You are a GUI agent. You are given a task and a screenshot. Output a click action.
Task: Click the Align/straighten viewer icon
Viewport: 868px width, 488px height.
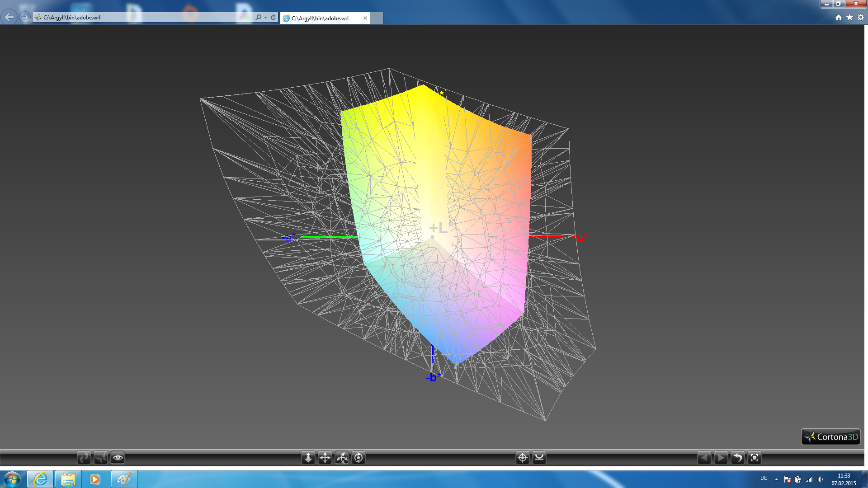point(539,458)
